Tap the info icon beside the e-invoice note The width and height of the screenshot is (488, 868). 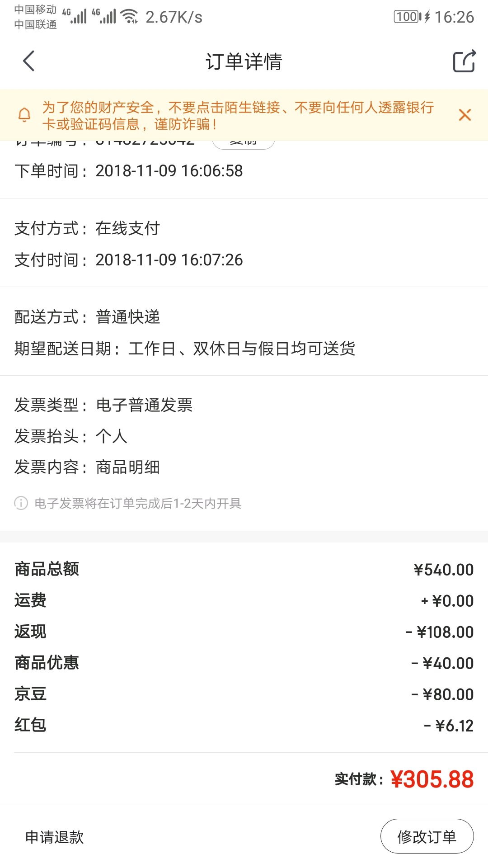click(21, 503)
